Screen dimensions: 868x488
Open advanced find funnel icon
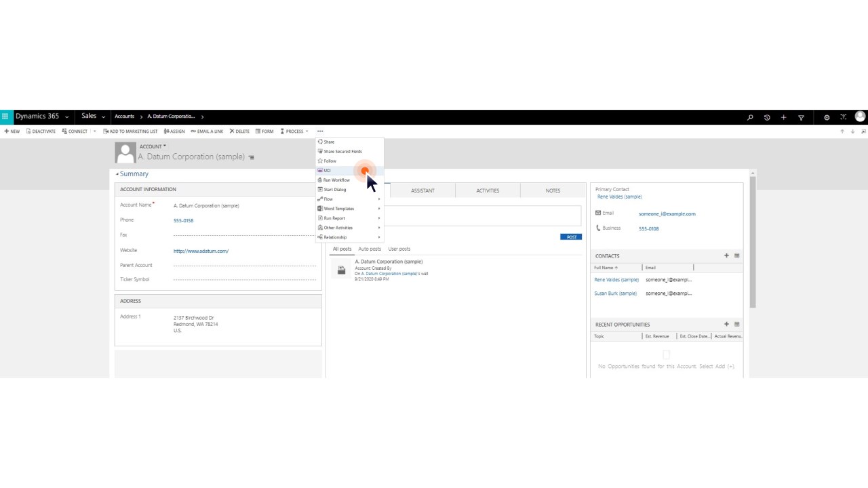pos(801,117)
